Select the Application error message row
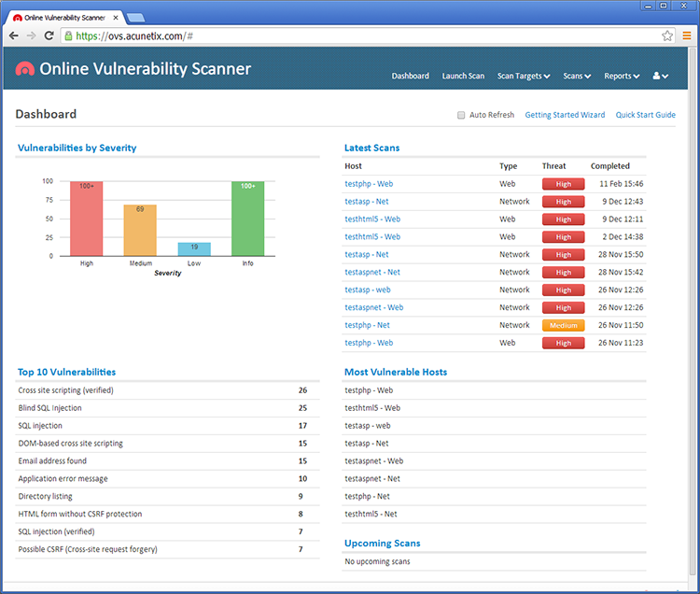Image resolution: width=700 pixels, height=594 pixels. [x=167, y=478]
